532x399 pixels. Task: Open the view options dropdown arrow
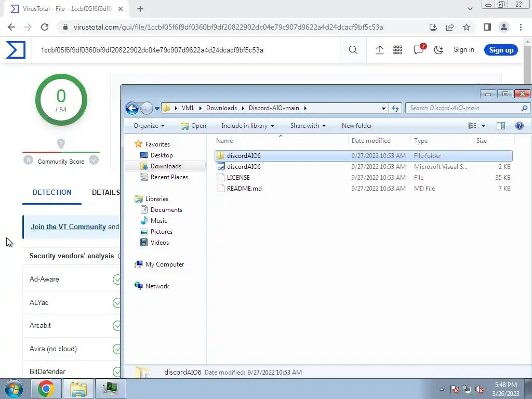tap(483, 126)
